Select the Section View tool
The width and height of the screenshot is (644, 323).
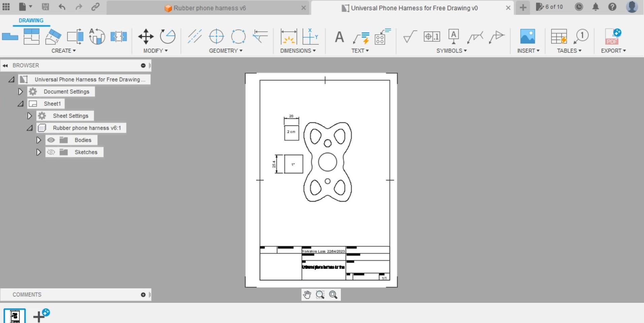tap(53, 36)
